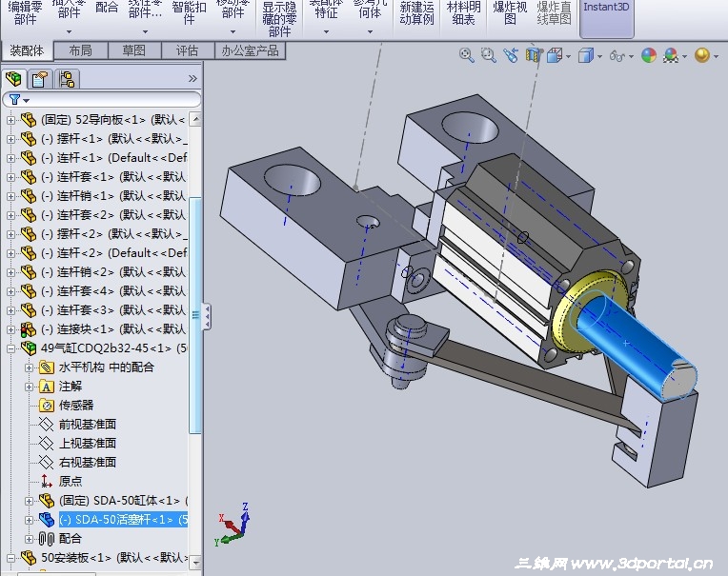
Task: Click the Zoom to Area icon
Action: [x=488, y=55]
